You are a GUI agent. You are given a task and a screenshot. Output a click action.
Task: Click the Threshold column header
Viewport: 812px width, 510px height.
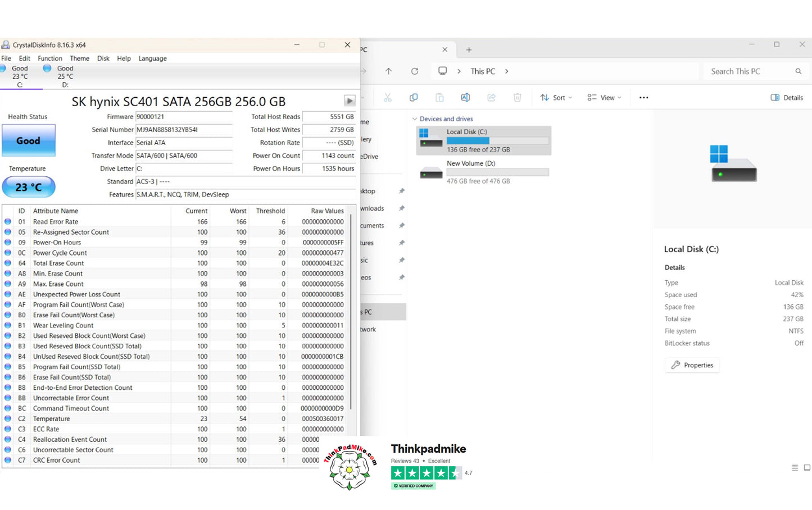coord(270,211)
